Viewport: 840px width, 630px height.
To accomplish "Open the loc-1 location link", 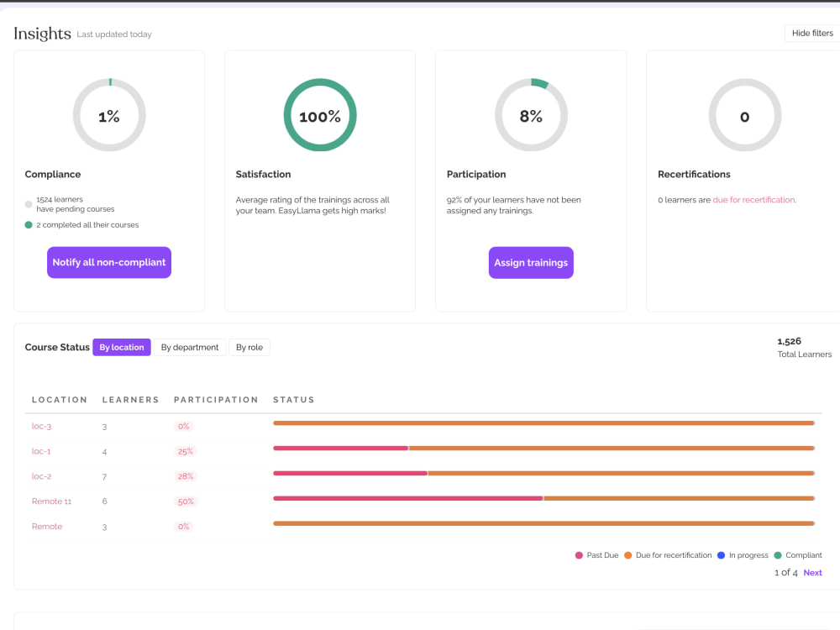I will (x=41, y=452).
